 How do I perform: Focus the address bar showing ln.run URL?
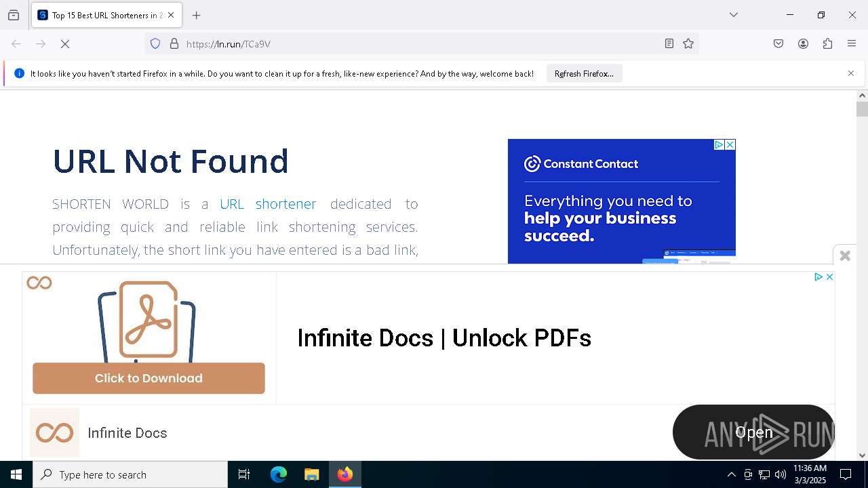(x=420, y=44)
